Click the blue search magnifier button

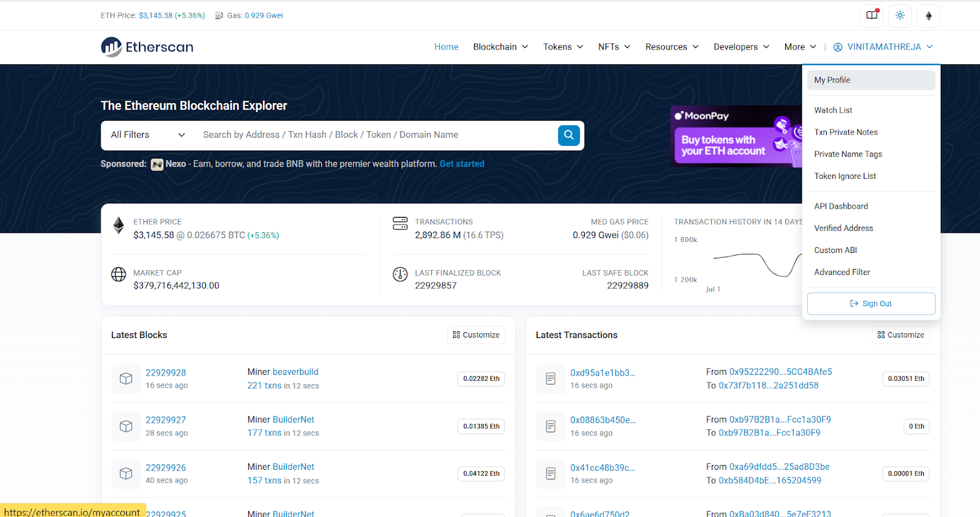(568, 135)
